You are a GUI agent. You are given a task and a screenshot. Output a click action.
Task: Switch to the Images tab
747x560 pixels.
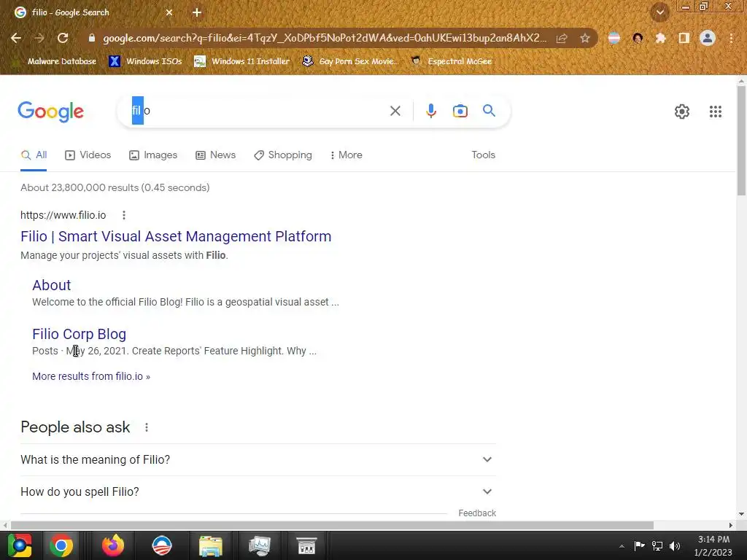153,155
